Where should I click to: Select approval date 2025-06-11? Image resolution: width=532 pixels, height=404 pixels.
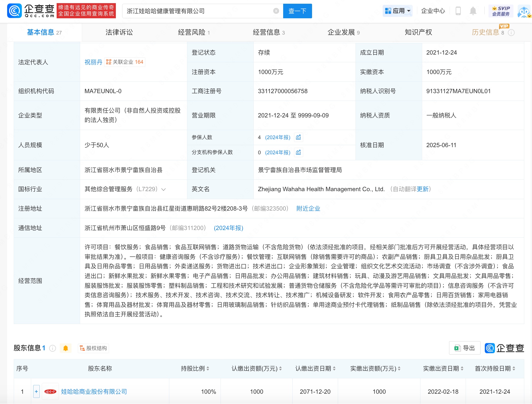point(441,145)
